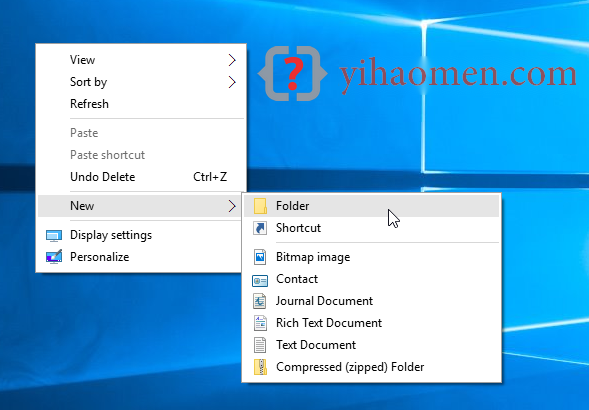Click the Contact card icon
This screenshot has height=410, width=589.
(260, 280)
